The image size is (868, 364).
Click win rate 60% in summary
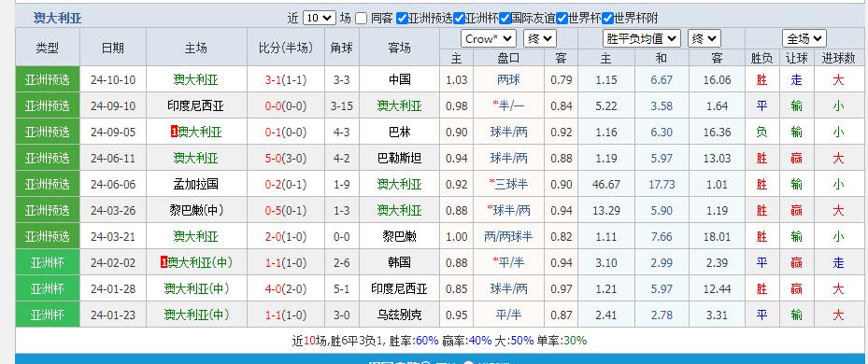[427, 341]
